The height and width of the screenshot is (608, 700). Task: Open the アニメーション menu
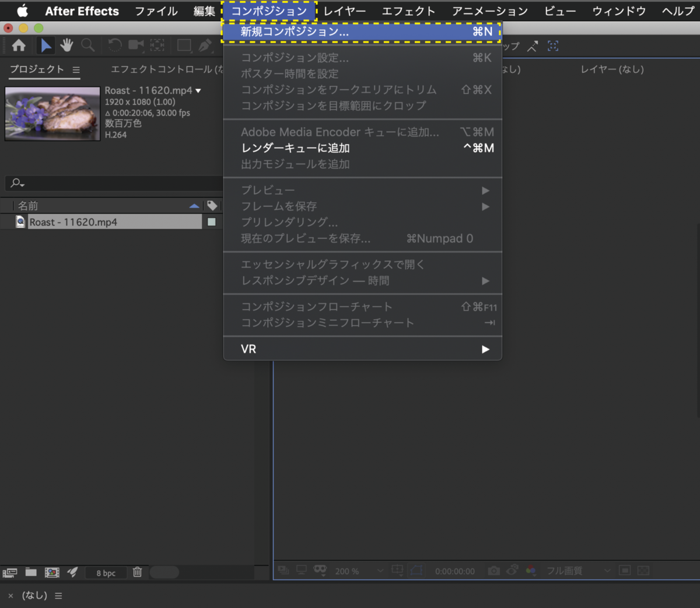click(490, 11)
